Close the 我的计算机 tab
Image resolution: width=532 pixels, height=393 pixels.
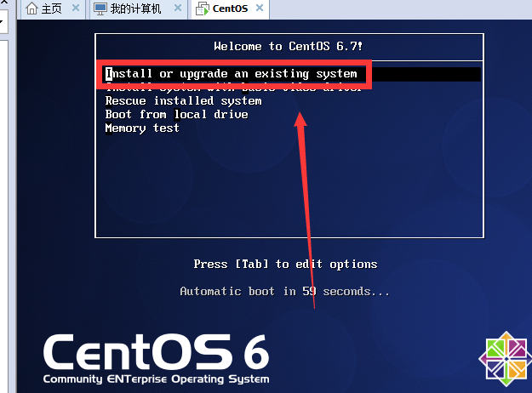(x=178, y=8)
